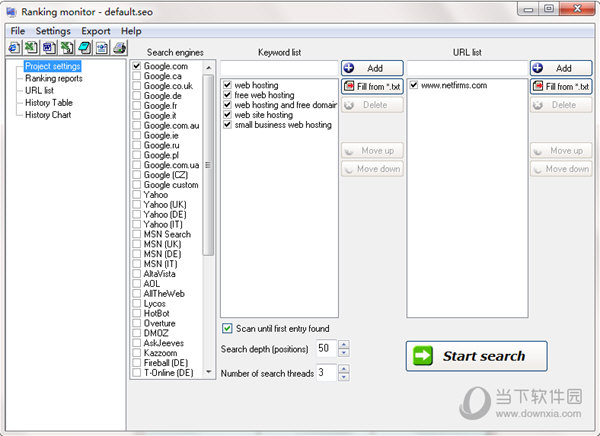This screenshot has width=600, height=436.
Task: Click the keyword entry input field
Action: [279, 68]
